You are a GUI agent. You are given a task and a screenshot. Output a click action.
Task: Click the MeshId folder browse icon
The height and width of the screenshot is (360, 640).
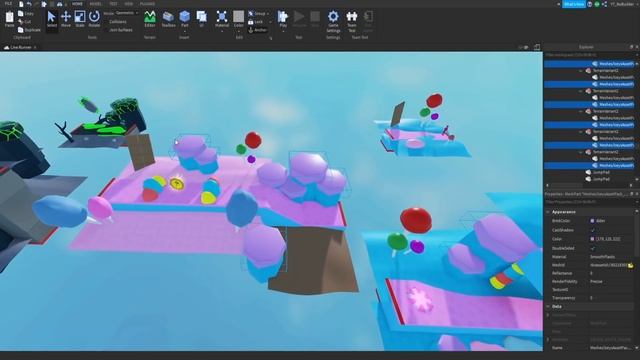[631, 265]
